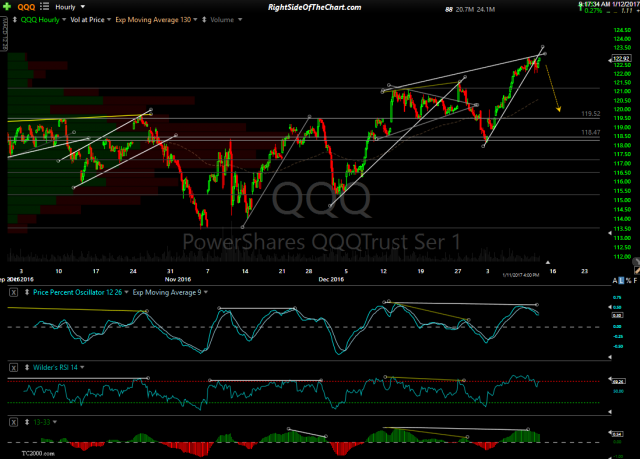Click reorder arrows beside 13-33 label

click(x=27, y=422)
